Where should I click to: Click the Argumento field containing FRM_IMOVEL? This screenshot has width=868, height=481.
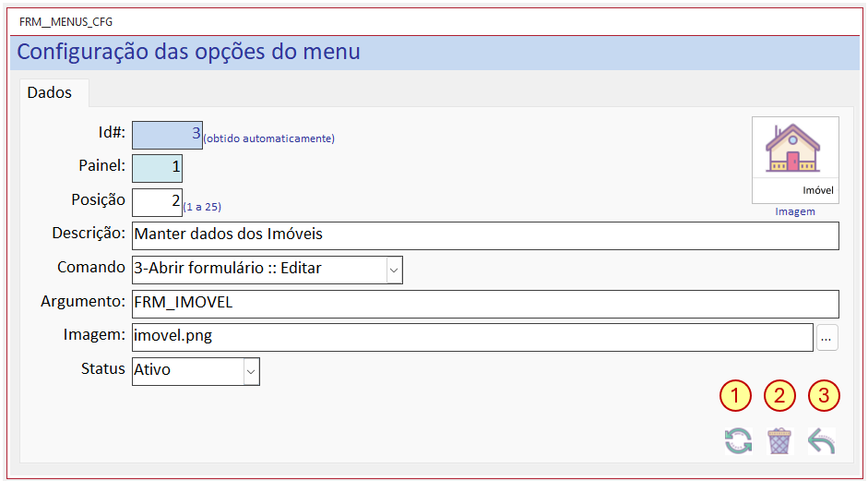click(485, 304)
